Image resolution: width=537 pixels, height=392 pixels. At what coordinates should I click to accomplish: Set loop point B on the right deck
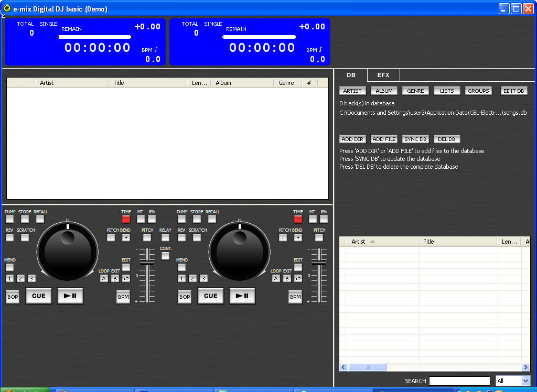coord(286,278)
